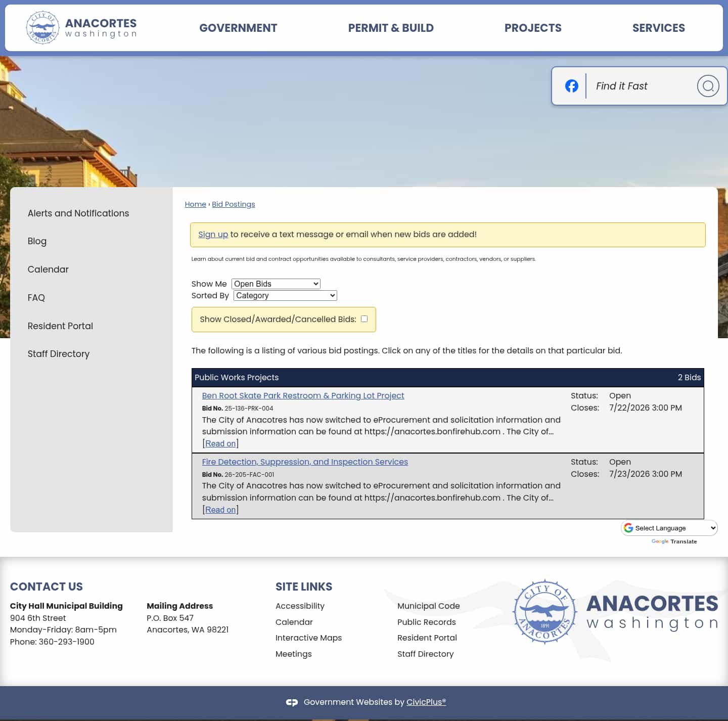Image resolution: width=728 pixels, height=721 pixels.
Task: Open the Select Language dropdown
Action: coord(669,528)
